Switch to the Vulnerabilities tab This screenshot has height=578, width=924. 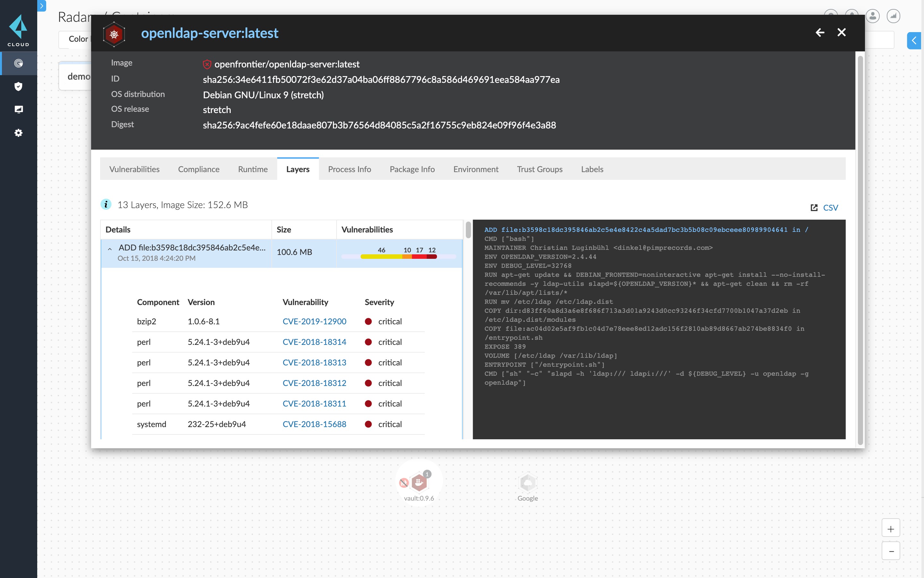(x=134, y=169)
